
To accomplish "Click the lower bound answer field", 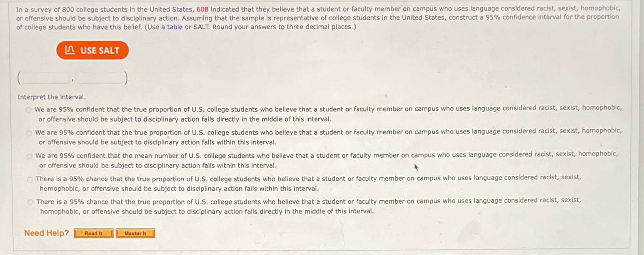I will [x=45, y=78].
